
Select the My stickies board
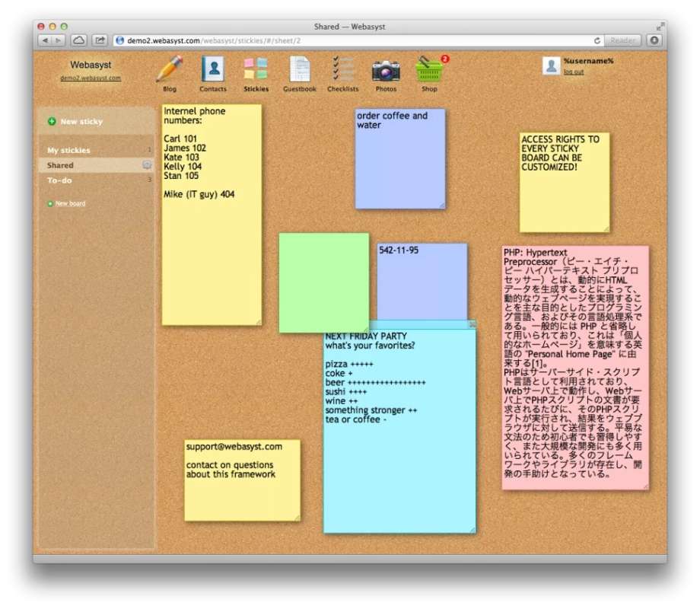pyautogui.click(x=68, y=151)
